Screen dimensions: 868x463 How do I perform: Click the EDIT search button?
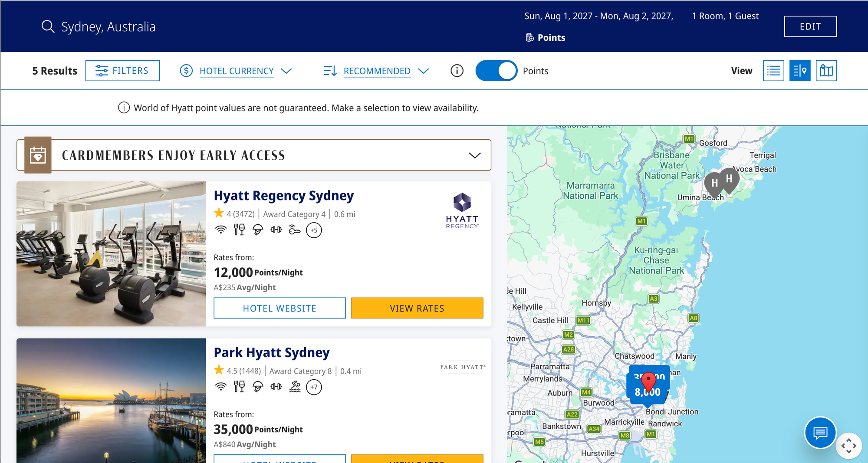(x=810, y=26)
